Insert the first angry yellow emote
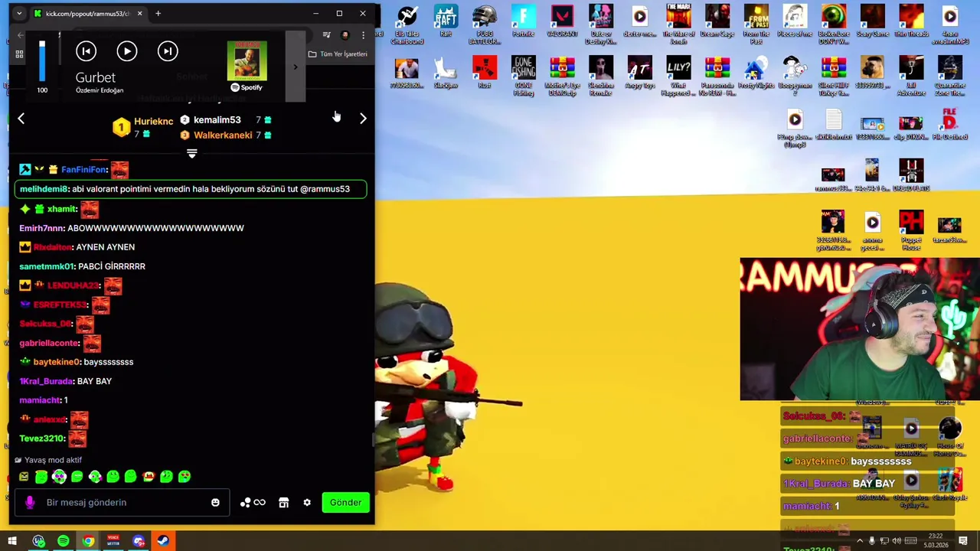Viewport: 980px width, 551px height. (x=24, y=477)
